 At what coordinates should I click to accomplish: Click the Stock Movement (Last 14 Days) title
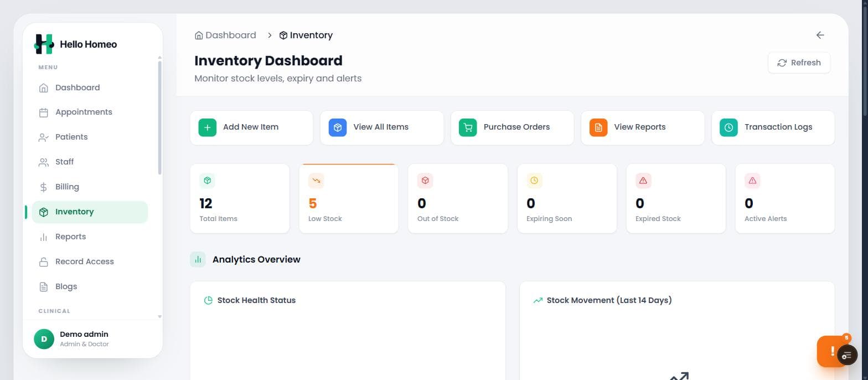pos(609,301)
